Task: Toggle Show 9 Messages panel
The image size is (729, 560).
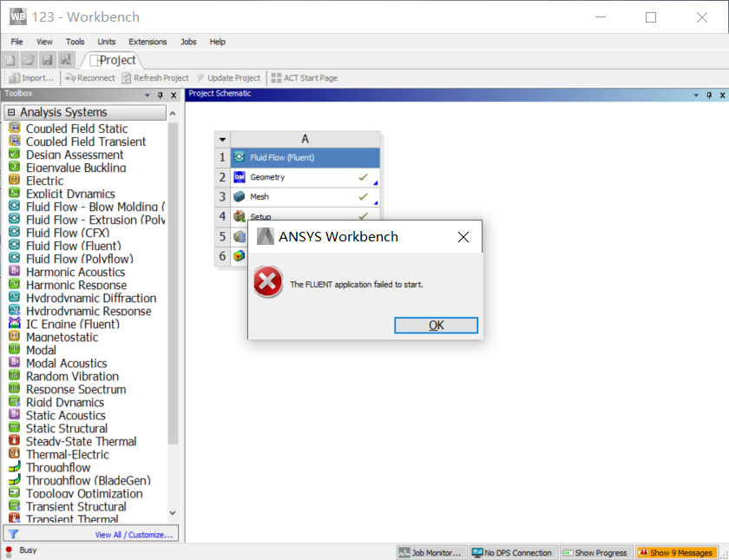Action: pyautogui.click(x=675, y=552)
